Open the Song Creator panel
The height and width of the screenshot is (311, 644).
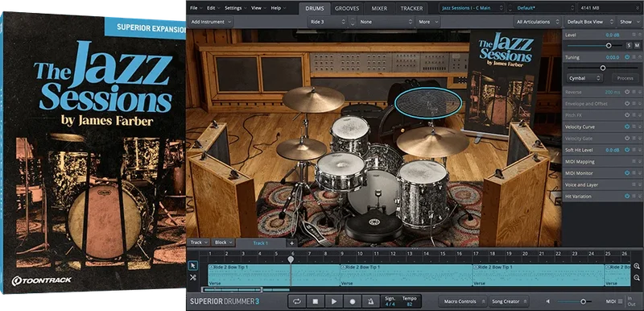(x=509, y=301)
